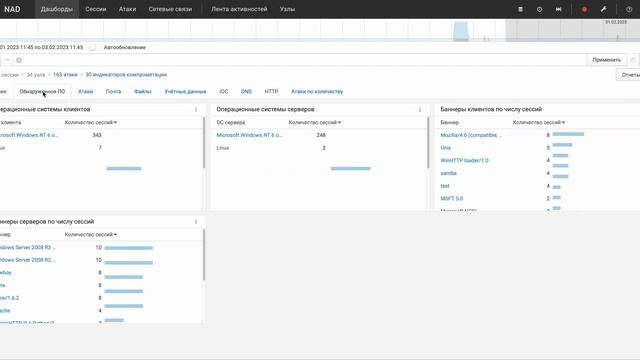Open Linux in server OS panel

[223, 148]
